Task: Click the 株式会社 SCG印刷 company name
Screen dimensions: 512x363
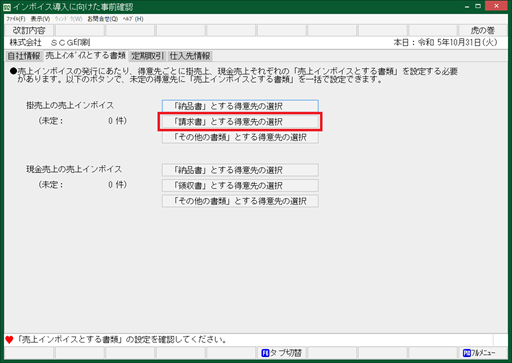Action: click(50, 43)
